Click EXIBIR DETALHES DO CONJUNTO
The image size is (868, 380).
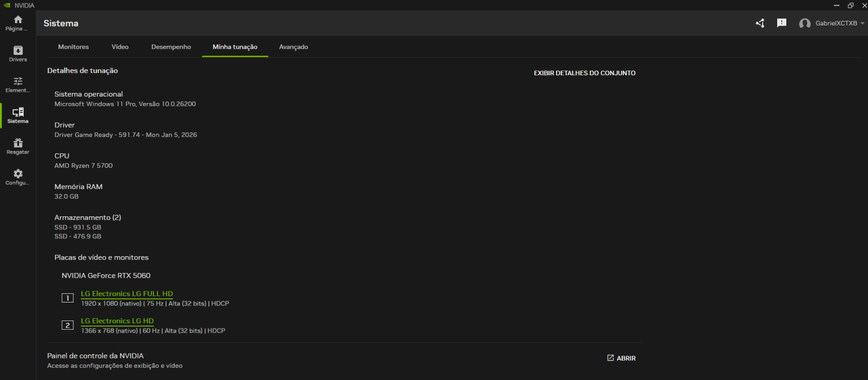pyautogui.click(x=584, y=73)
